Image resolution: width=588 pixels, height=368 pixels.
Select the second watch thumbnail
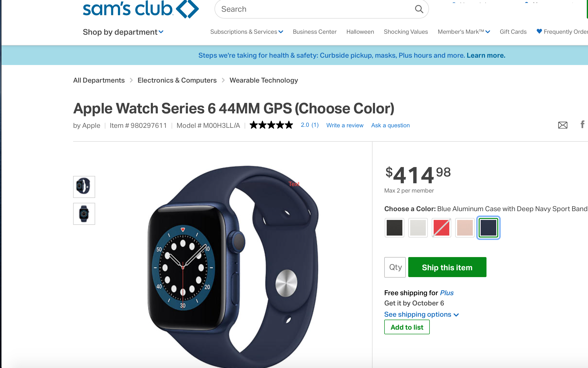click(84, 214)
